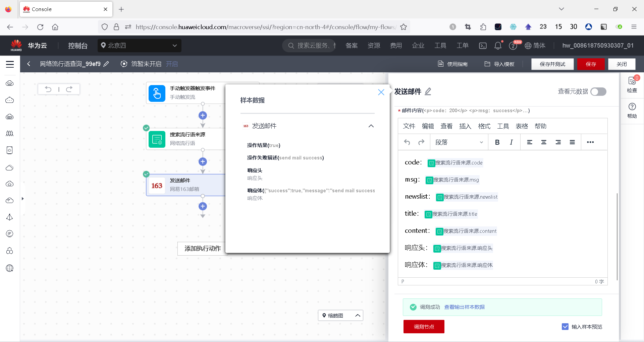The image size is (644, 342).
Task: Select the manual trigger node icon
Action: click(157, 93)
